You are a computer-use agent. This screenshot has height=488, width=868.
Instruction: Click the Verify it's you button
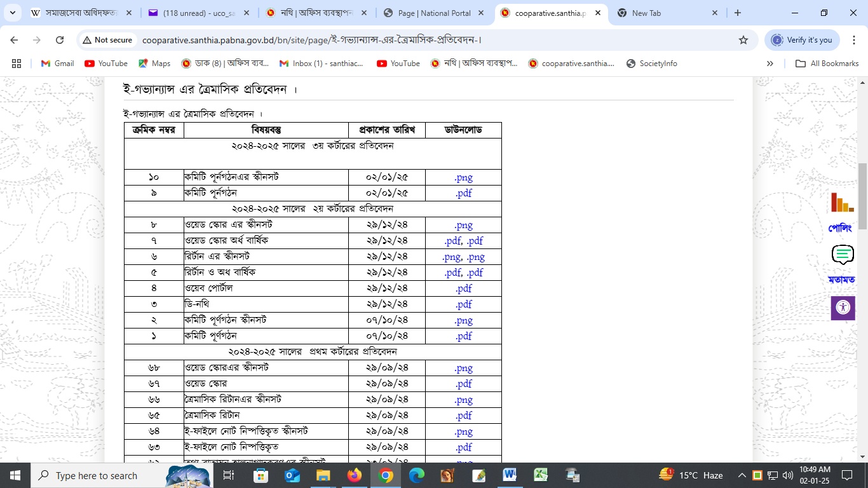tap(802, 40)
